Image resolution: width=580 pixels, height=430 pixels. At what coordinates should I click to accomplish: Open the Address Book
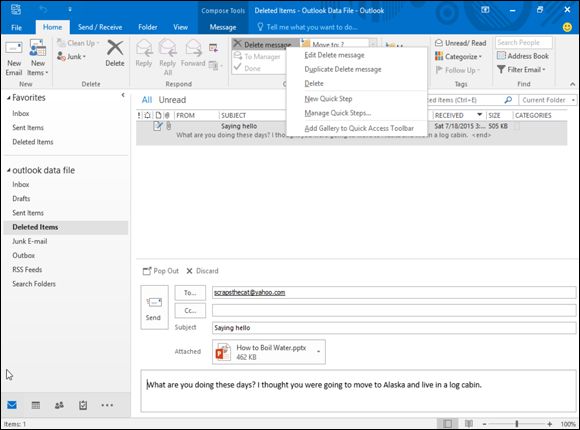coord(523,56)
